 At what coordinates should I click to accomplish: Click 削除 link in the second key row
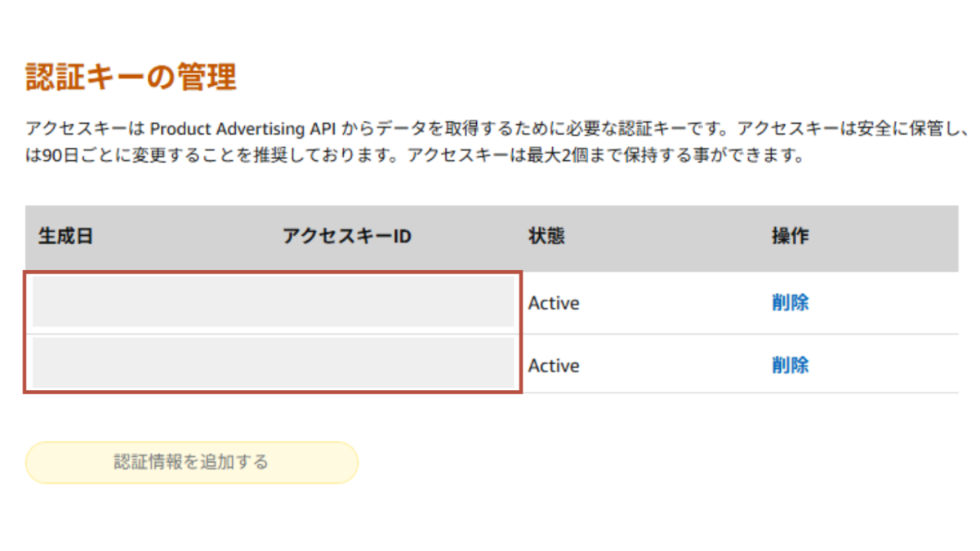pos(790,365)
